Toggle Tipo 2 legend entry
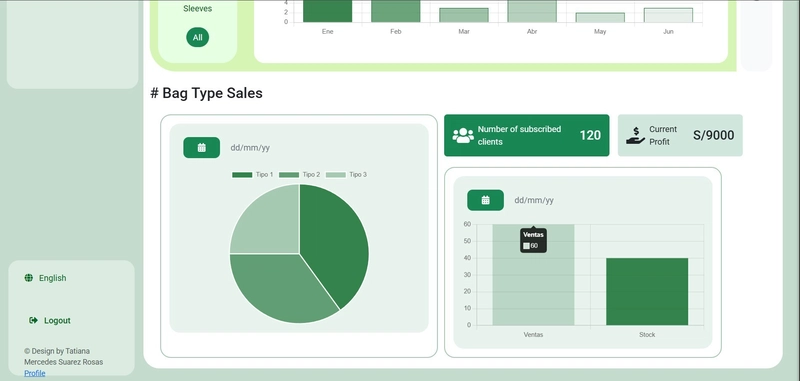The image size is (800, 381). [x=299, y=174]
